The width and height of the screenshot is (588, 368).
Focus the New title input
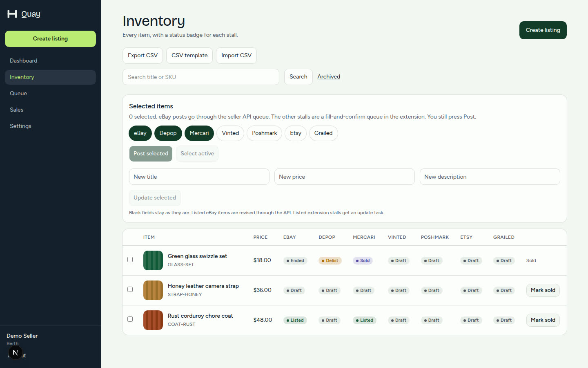[x=199, y=177]
